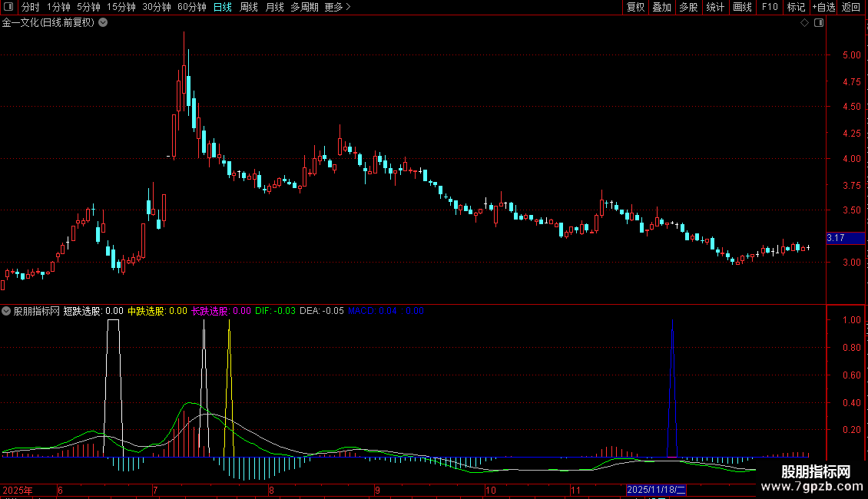Click the DEA: -0.05 readout
The width and height of the screenshot is (868, 499).
tap(322, 311)
